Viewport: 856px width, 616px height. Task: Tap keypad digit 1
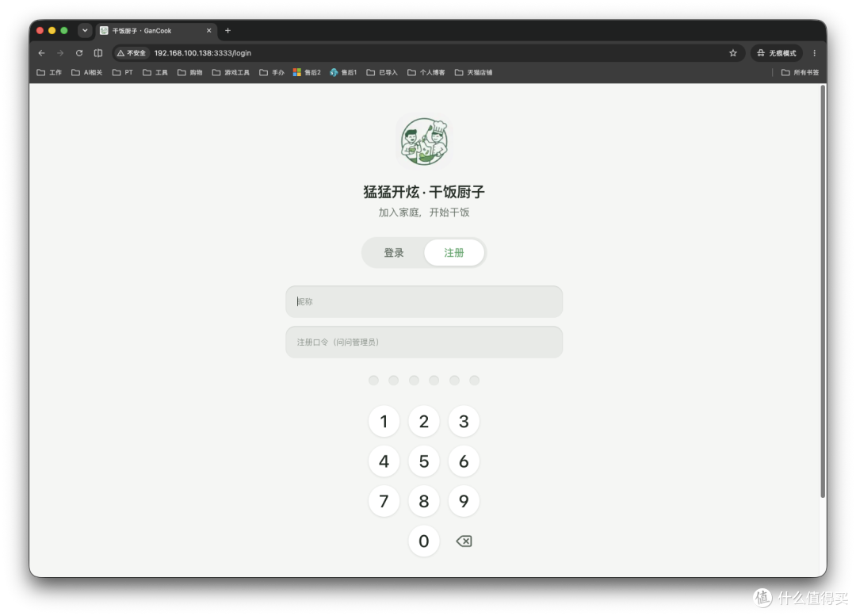point(384,421)
